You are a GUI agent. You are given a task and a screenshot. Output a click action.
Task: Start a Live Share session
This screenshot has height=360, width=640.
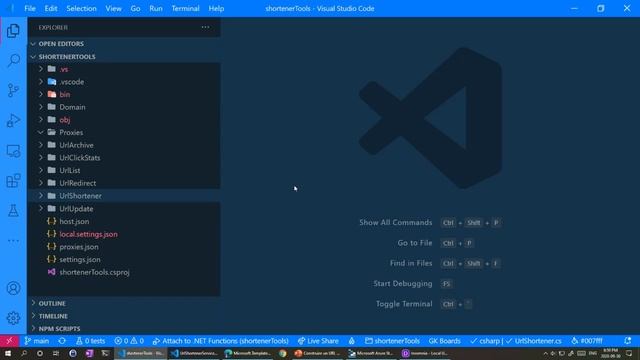point(318,341)
